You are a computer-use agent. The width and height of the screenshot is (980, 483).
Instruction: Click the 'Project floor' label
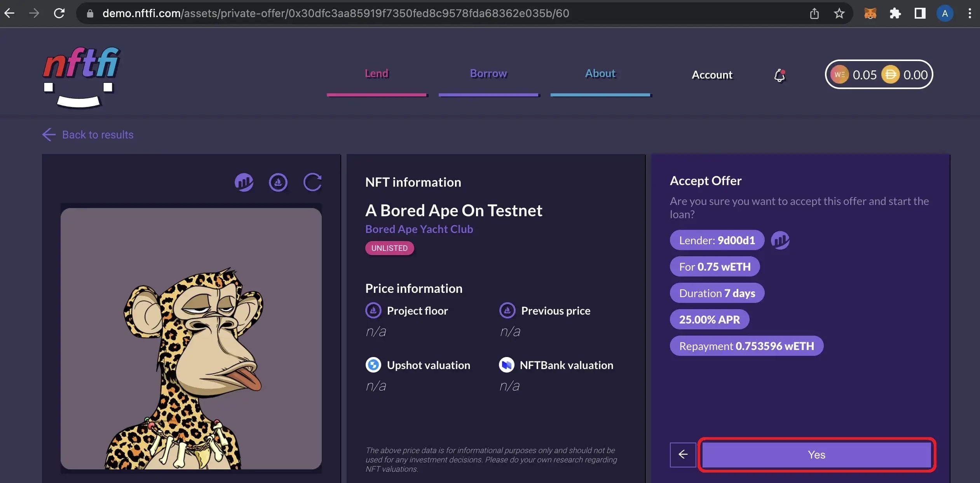pyautogui.click(x=417, y=311)
